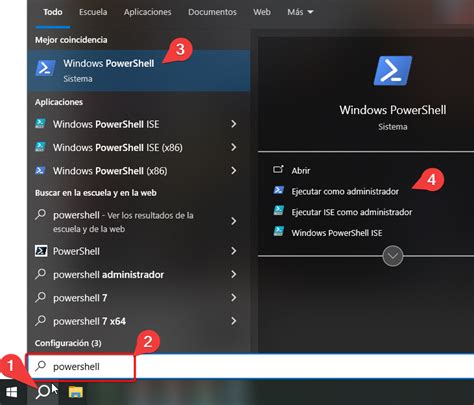The image size is (474, 405).
Task: Open File Explorer from the taskbar
Action: [76, 392]
